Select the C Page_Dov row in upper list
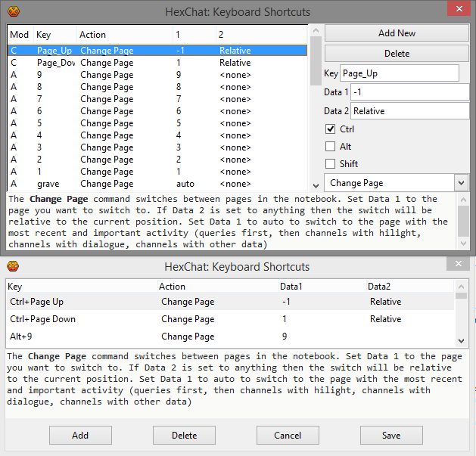 (157, 63)
